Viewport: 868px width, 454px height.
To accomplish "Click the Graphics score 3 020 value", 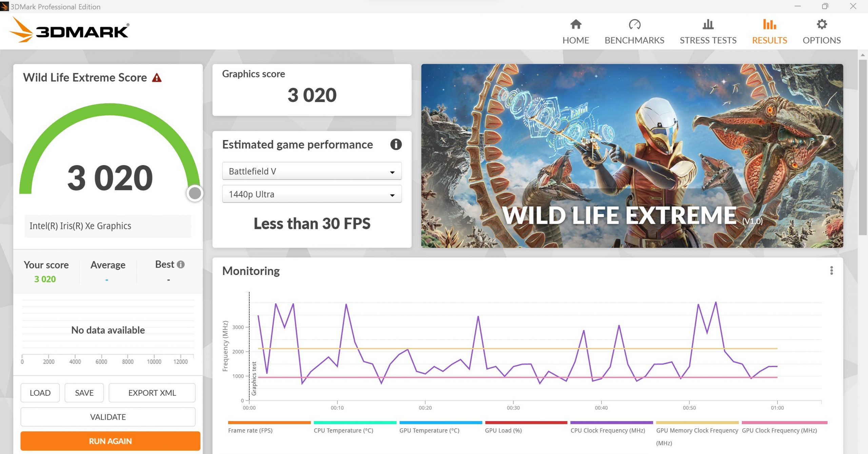I will [312, 95].
